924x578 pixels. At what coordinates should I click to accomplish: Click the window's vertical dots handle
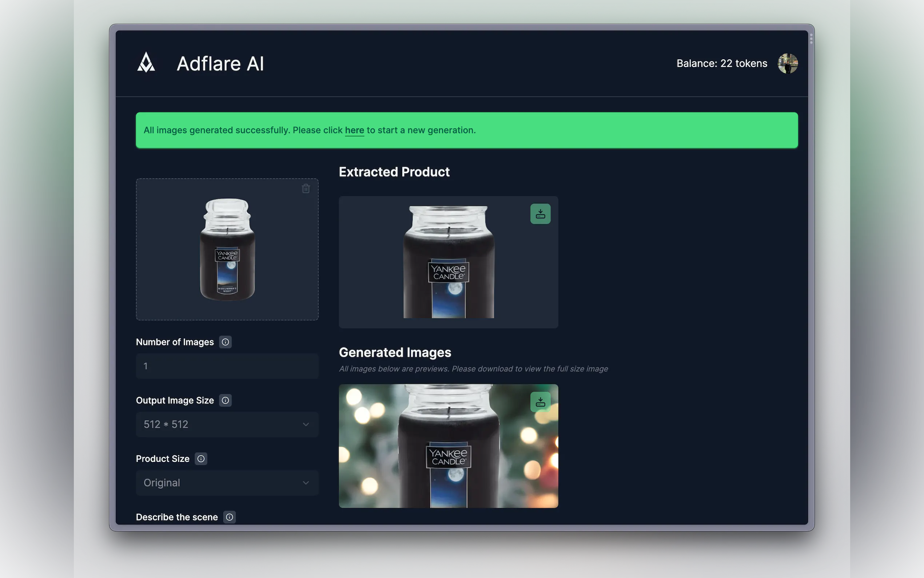click(811, 39)
